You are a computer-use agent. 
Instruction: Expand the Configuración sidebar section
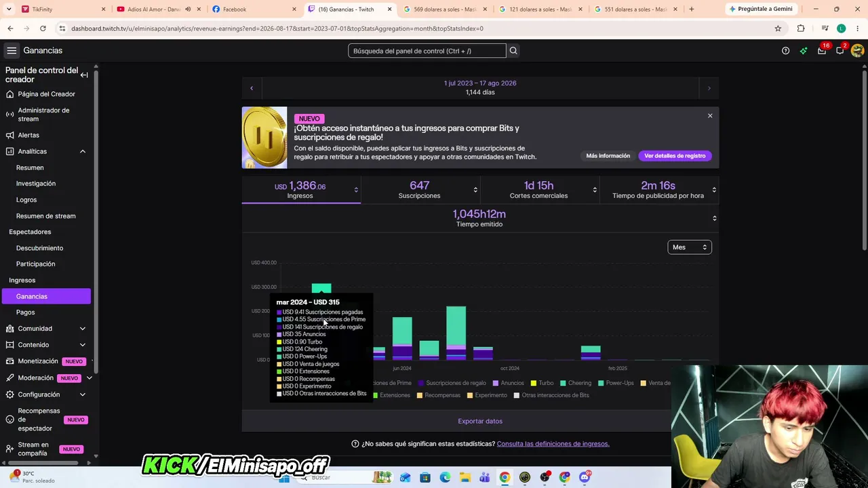(83, 394)
